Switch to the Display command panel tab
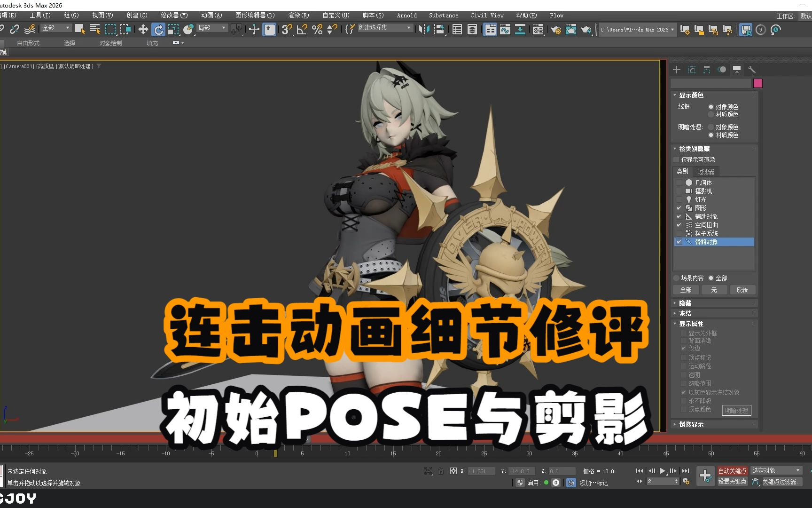Screen dimensions: 812x508 click(737, 70)
